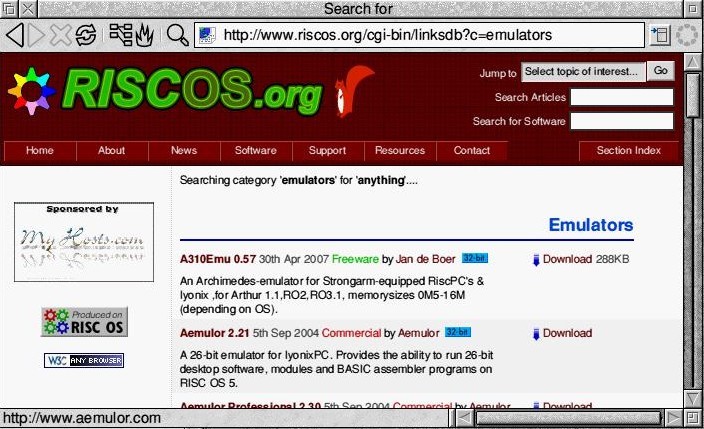704x429 pixels.
Task: Open the Section Index tab
Action: click(629, 150)
